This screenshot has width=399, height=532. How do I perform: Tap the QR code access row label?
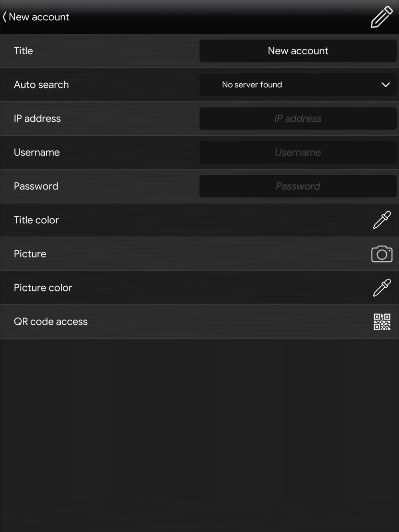pyautogui.click(x=51, y=322)
